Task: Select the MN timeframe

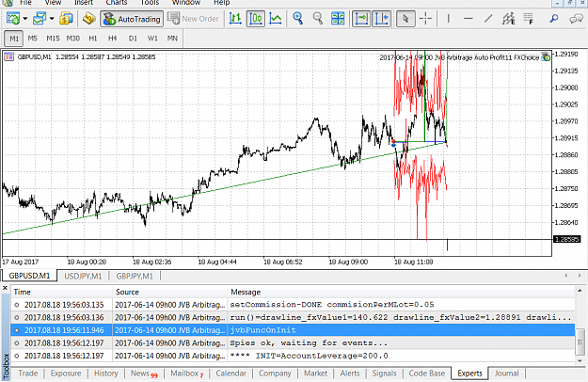Action: click(172, 39)
